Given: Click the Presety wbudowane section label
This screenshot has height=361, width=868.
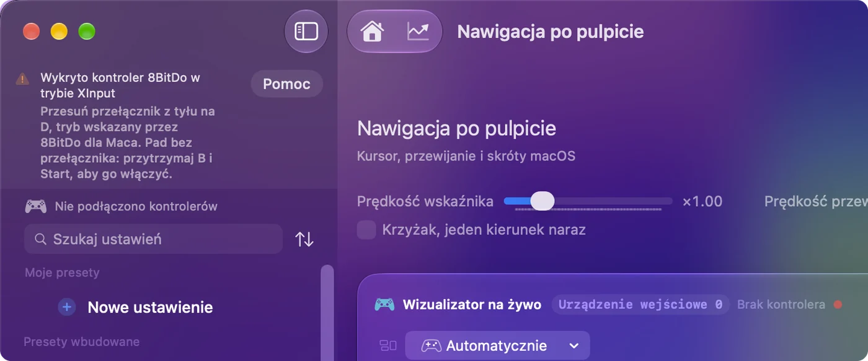Looking at the screenshot, I should [81, 341].
